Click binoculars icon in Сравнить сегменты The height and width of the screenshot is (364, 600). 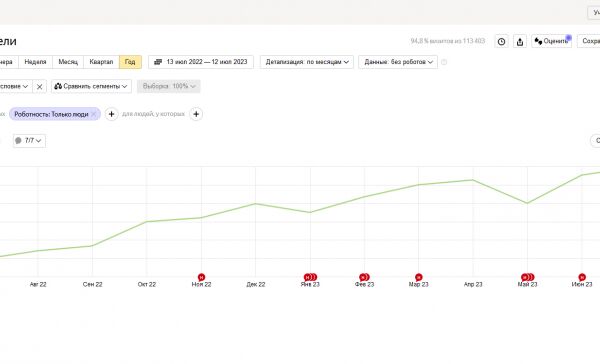(x=58, y=86)
